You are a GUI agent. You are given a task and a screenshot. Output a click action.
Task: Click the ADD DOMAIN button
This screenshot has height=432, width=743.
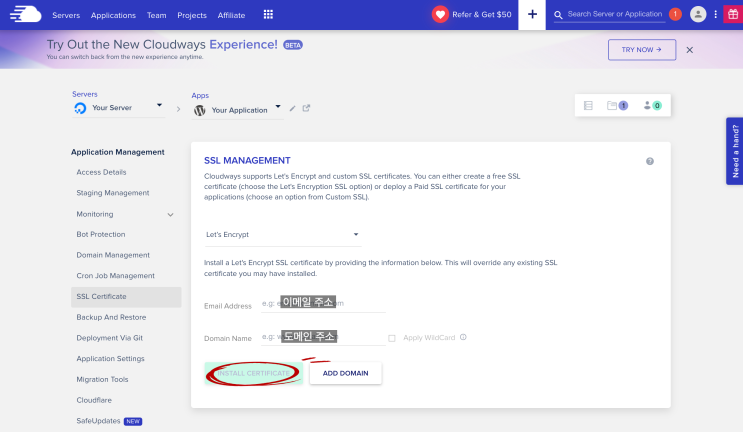[345, 373]
